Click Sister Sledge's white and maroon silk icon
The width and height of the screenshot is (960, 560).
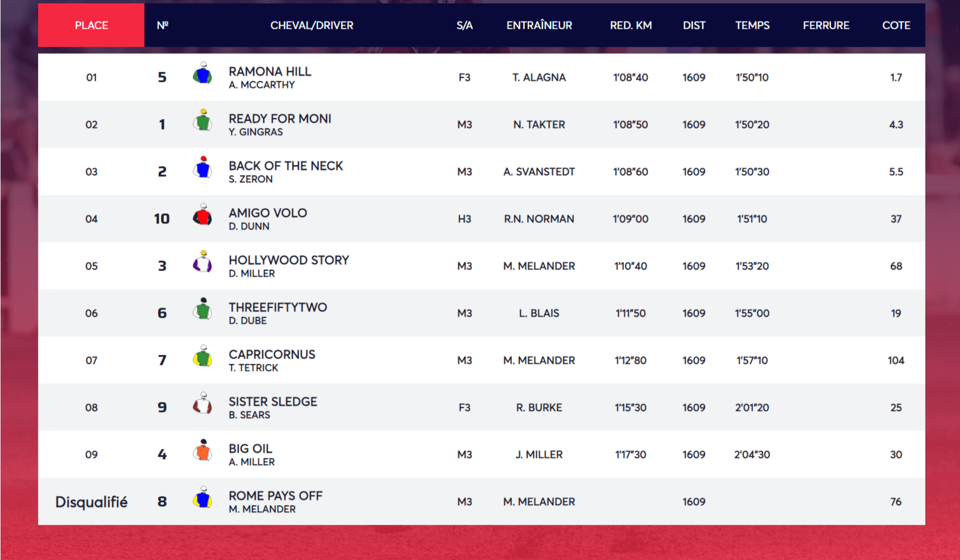click(202, 403)
